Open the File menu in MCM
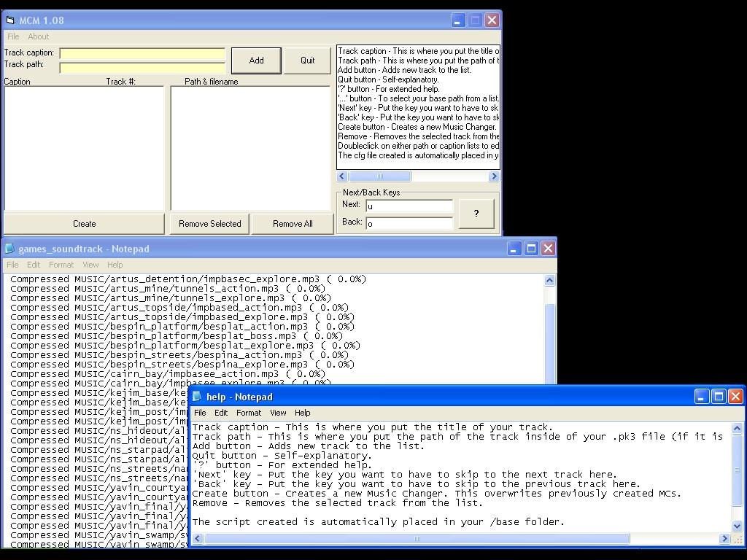The image size is (747, 560). click(x=13, y=36)
